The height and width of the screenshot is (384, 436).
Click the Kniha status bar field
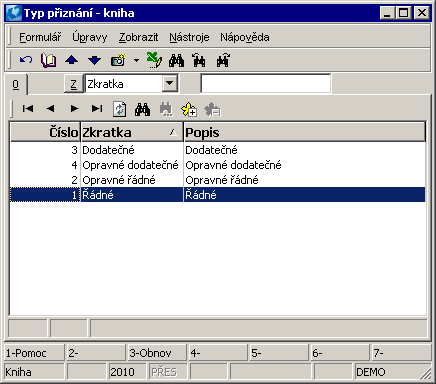[34, 372]
